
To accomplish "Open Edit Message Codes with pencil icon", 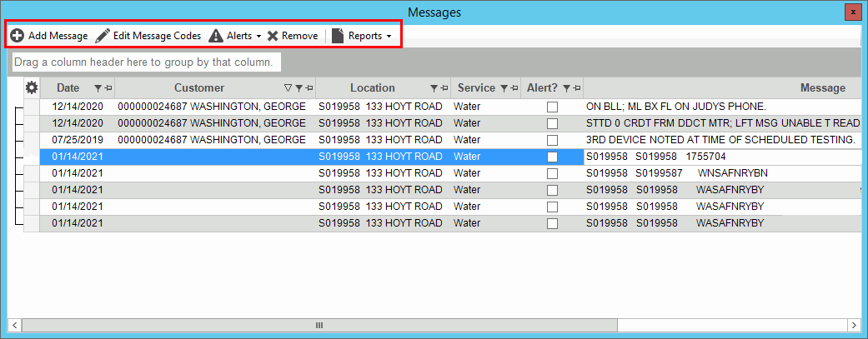I will 103,36.
